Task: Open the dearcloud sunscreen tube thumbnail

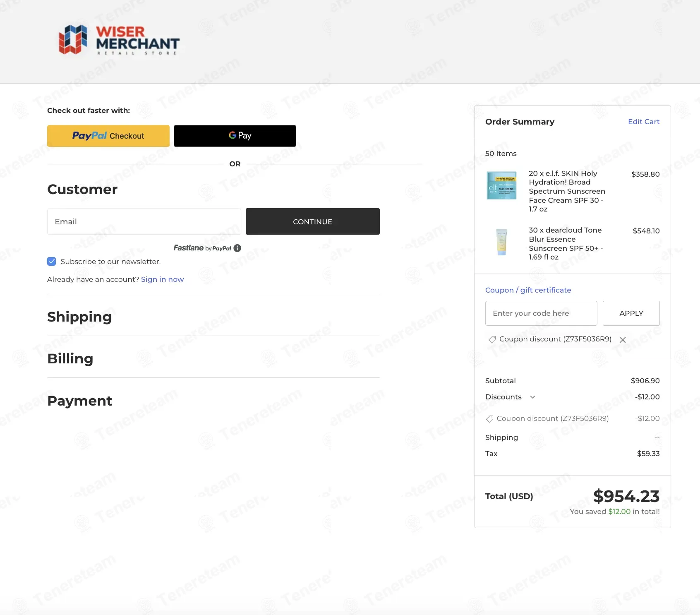Action: click(x=501, y=242)
